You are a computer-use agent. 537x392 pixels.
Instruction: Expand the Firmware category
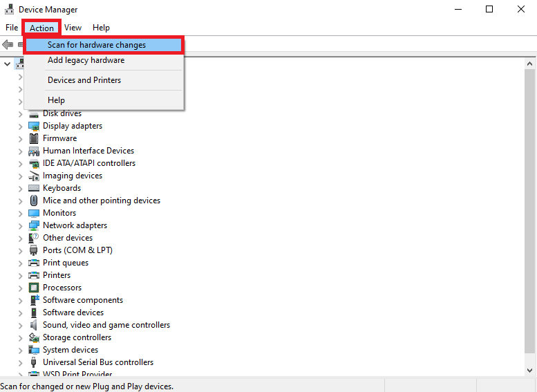20,139
